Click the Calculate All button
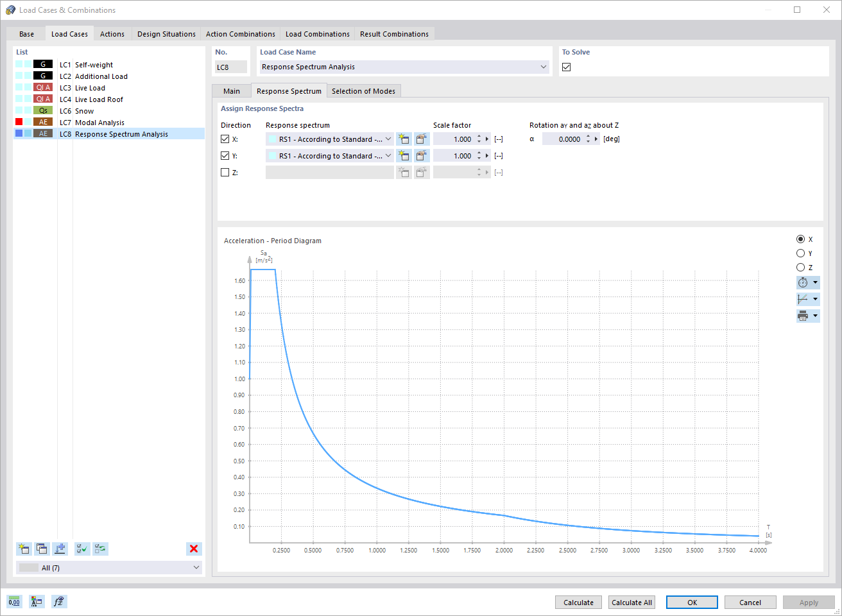The height and width of the screenshot is (616, 842). click(x=631, y=602)
